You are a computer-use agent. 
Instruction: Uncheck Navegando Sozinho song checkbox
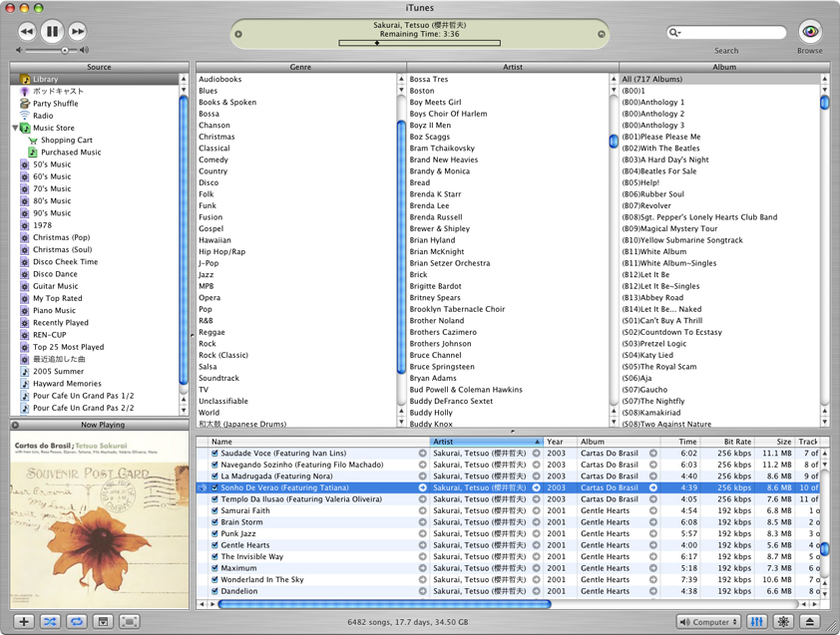click(x=214, y=465)
